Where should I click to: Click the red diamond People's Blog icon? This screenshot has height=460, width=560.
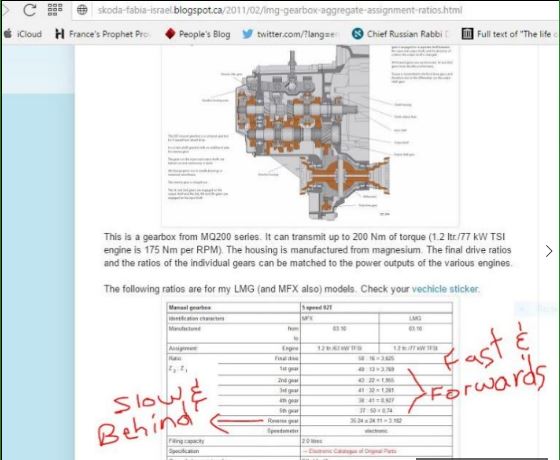click(x=170, y=34)
